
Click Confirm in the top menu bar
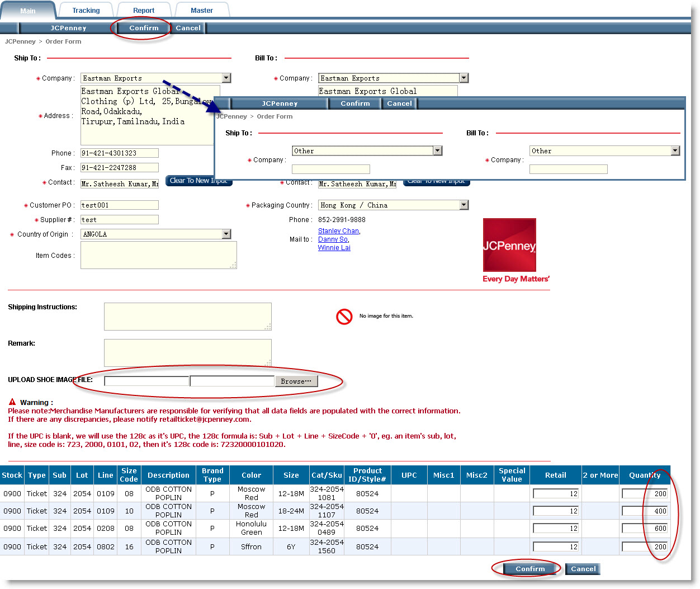point(144,28)
